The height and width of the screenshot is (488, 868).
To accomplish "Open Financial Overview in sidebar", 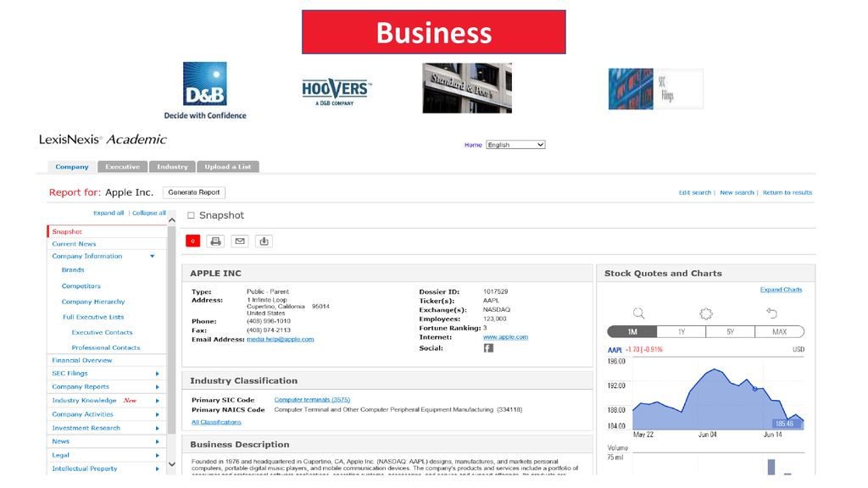I will coord(82,360).
